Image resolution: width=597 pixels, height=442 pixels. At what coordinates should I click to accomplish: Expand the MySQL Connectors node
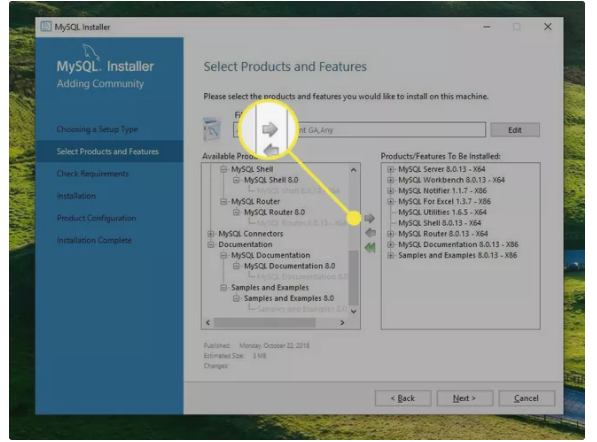211,234
